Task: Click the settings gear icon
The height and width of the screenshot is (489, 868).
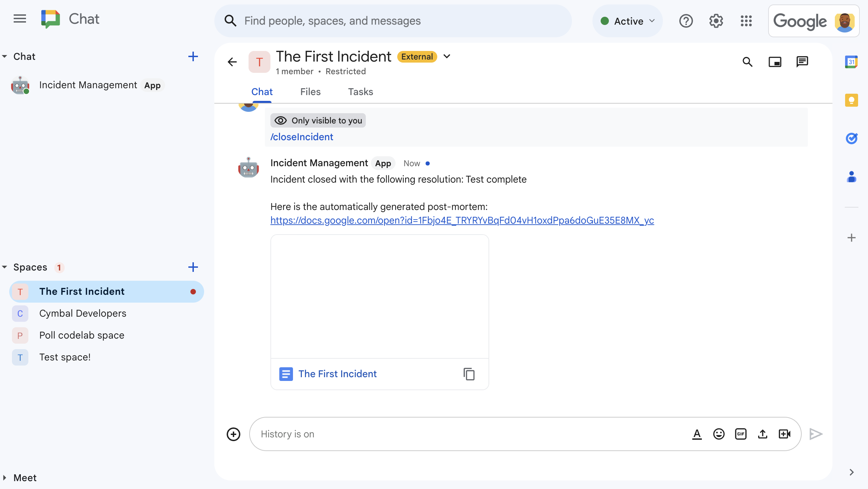Action: (x=717, y=21)
